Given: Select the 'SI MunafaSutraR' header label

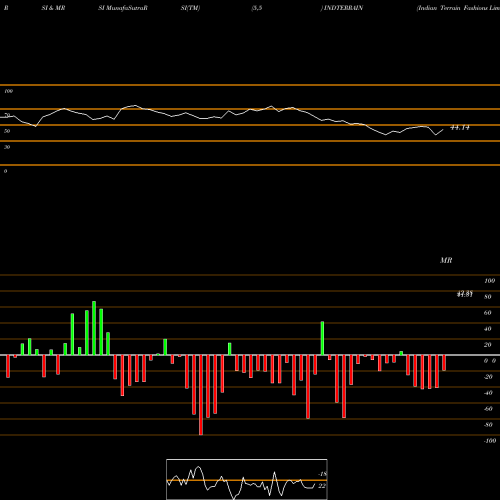Looking at the screenshot, I should coord(123,8).
